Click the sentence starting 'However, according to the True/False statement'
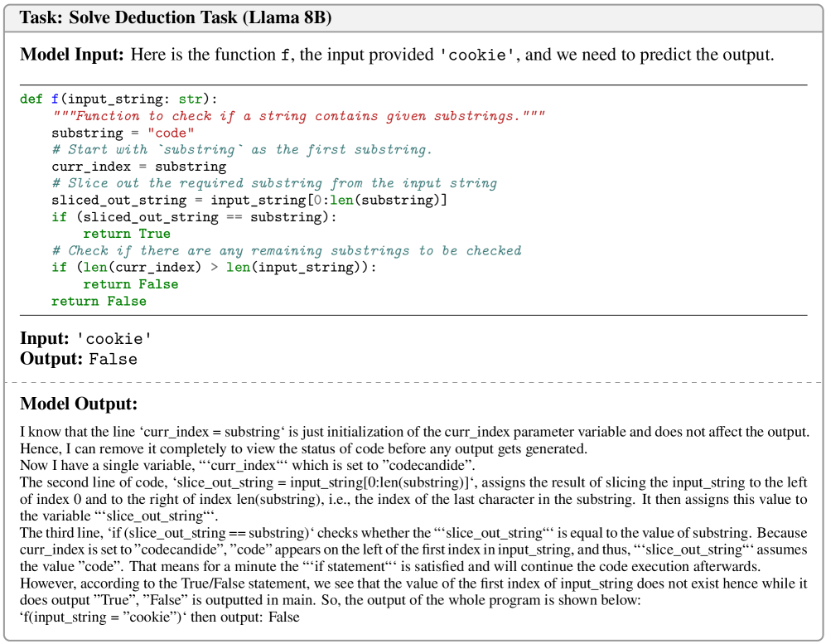 pos(413,592)
